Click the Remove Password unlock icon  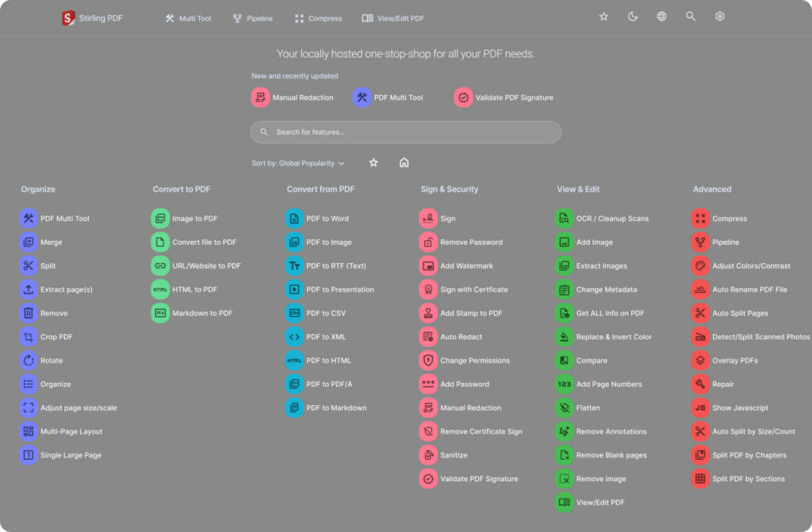tap(428, 242)
